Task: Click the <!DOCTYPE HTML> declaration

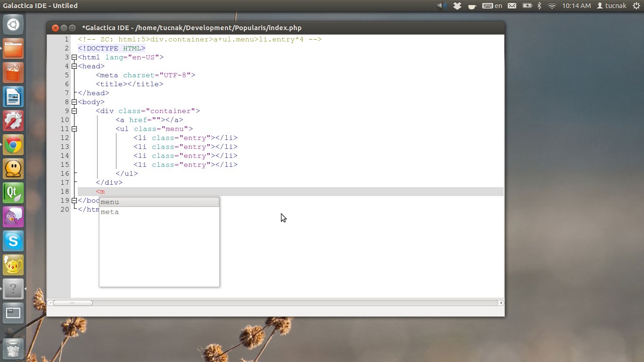Action: coord(112,49)
